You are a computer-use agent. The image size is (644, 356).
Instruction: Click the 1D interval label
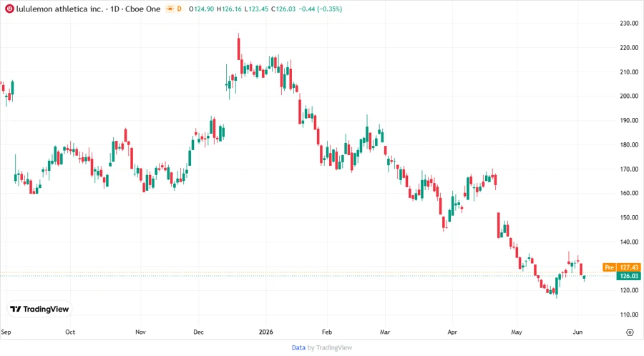point(114,9)
